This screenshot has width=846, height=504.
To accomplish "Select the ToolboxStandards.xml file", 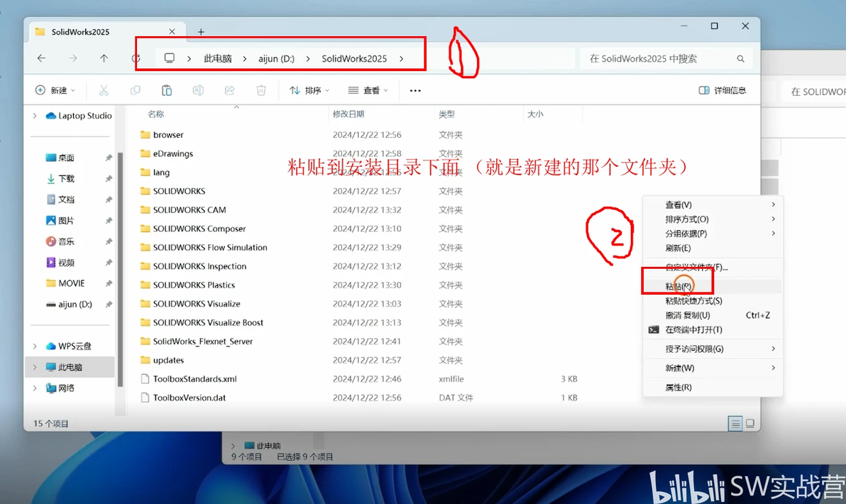I will pos(194,379).
